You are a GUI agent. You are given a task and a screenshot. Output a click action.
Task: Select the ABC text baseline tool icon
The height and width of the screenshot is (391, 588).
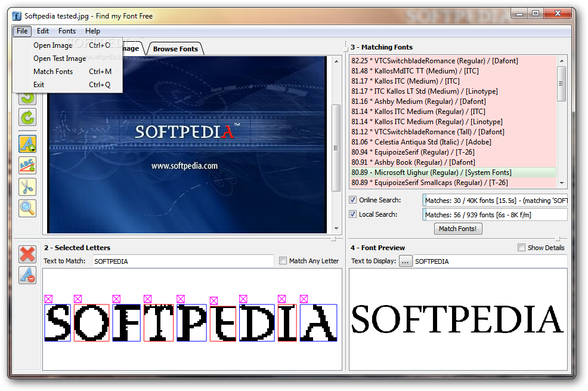pyautogui.click(x=27, y=165)
